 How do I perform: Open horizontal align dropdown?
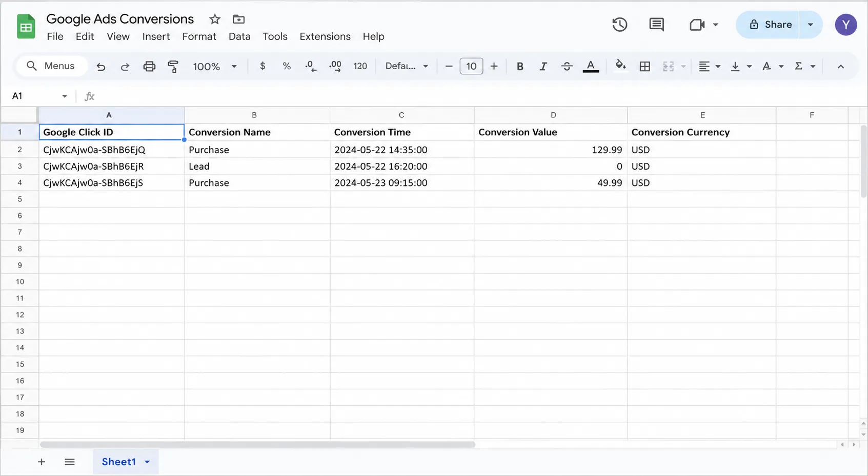710,66
